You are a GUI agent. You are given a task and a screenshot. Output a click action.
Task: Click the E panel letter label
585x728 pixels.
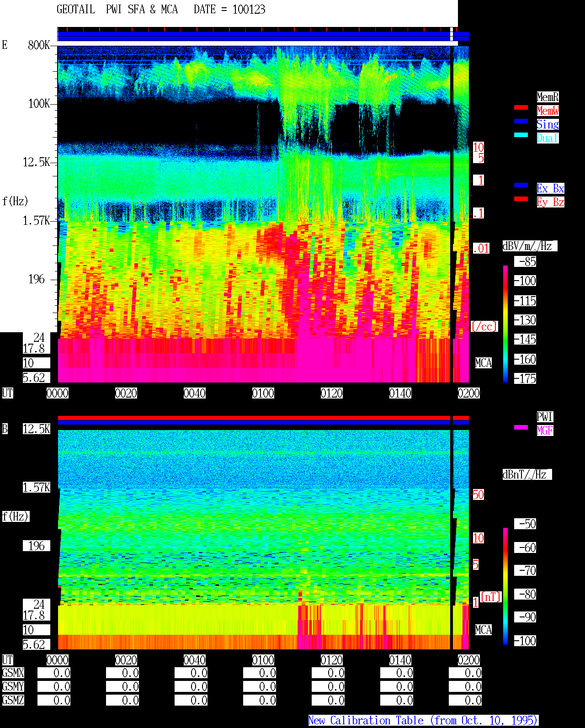(5, 45)
